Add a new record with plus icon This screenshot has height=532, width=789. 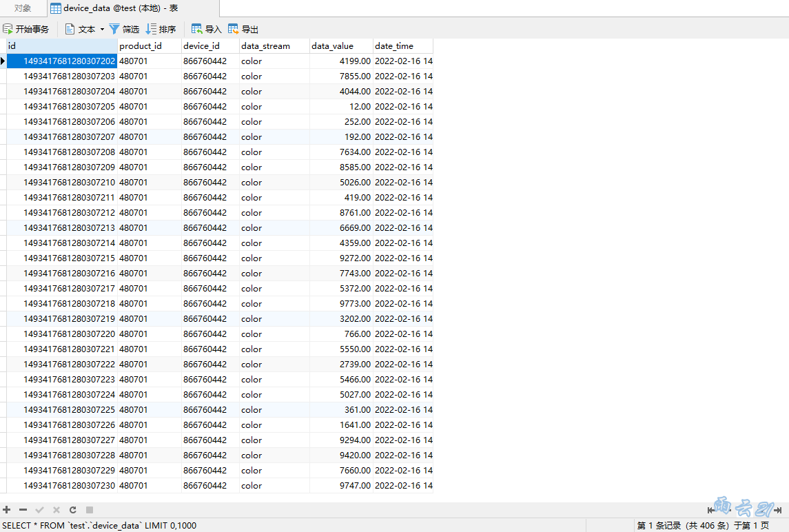6,510
